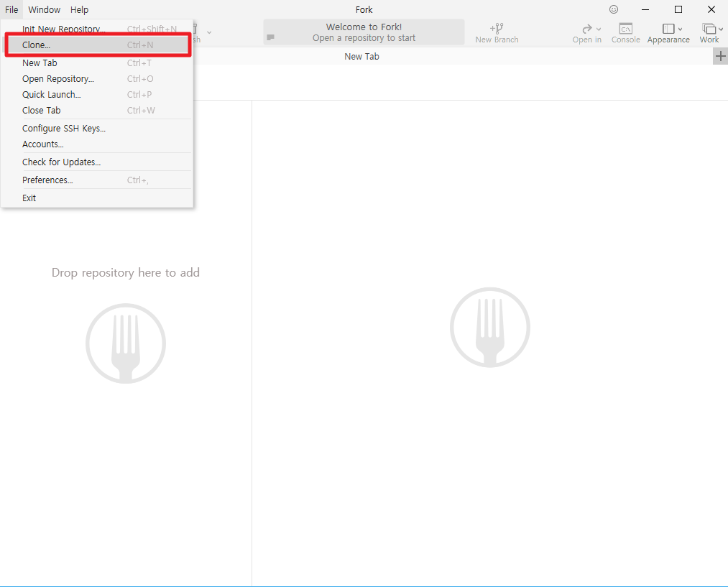Expand the Workspace dropdown chevron
Viewport: 728px width, 587px height.
click(721, 29)
